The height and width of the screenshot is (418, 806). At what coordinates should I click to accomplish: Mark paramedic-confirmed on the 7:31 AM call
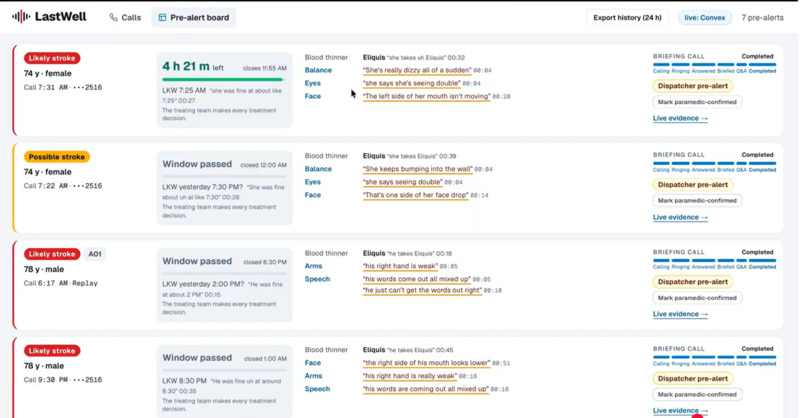pos(697,102)
